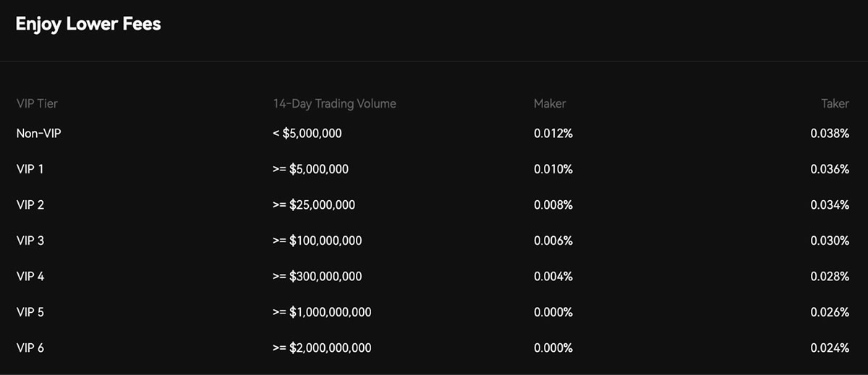Click the 0.038% taker fee value
The height and width of the screenshot is (375, 868).
pyautogui.click(x=830, y=133)
